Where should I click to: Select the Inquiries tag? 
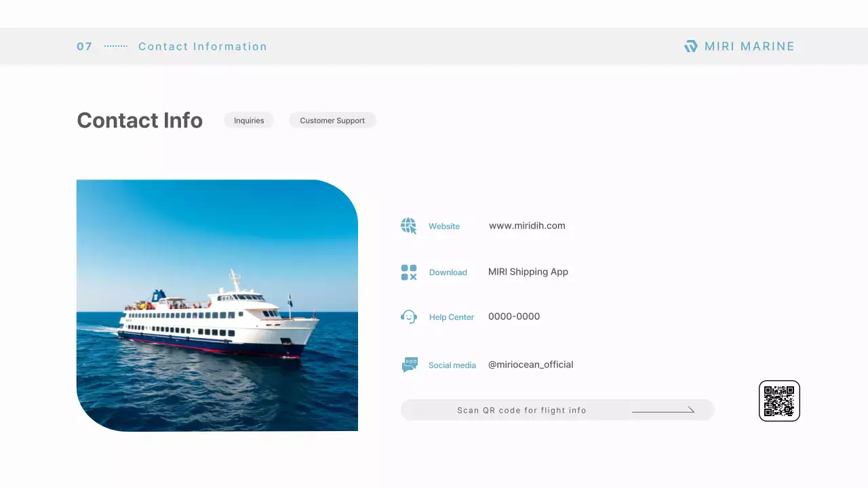coord(249,120)
